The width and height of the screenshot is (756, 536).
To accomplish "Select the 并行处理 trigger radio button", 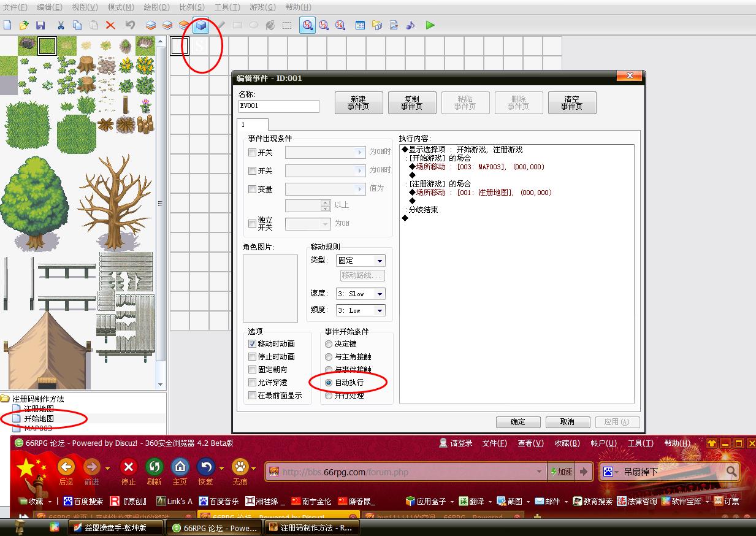I will point(329,396).
